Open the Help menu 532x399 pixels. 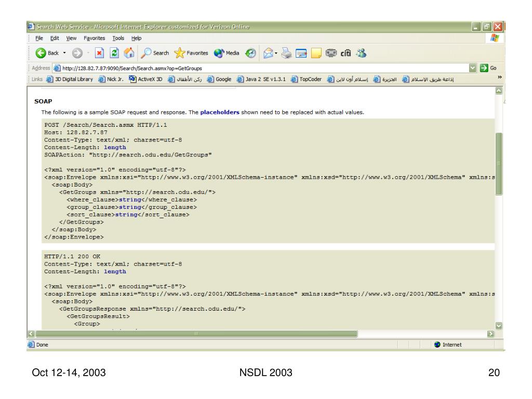tap(137, 38)
